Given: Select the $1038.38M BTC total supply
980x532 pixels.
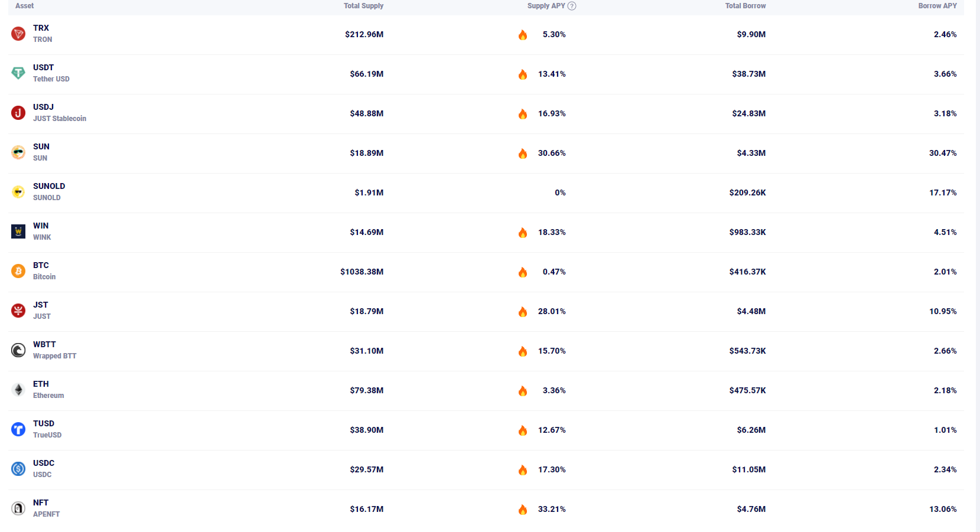Looking at the screenshot, I should (362, 272).
